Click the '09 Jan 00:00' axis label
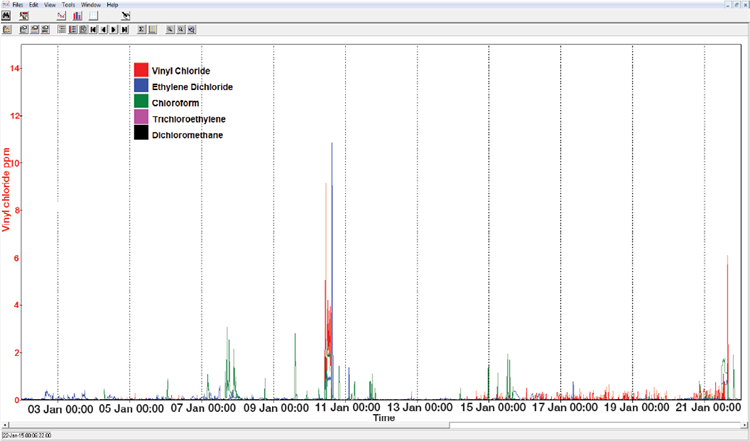Viewport: 750px width, 441px height. (x=276, y=408)
